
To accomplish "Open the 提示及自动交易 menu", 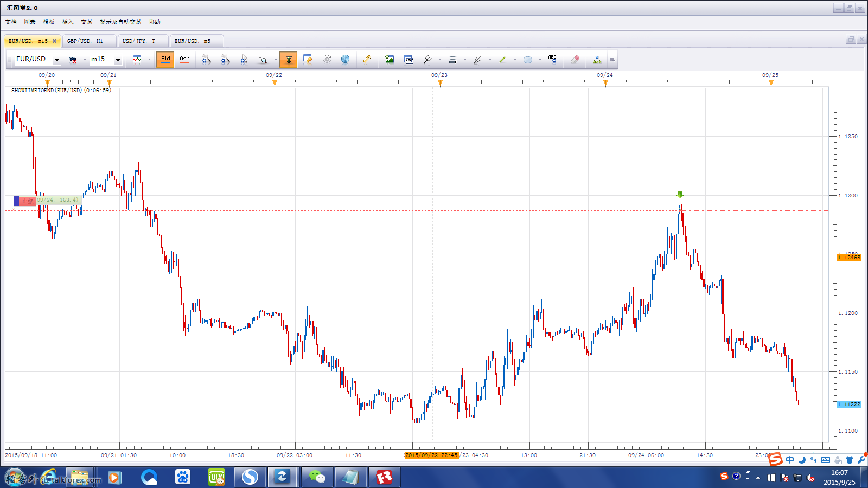I will point(120,22).
